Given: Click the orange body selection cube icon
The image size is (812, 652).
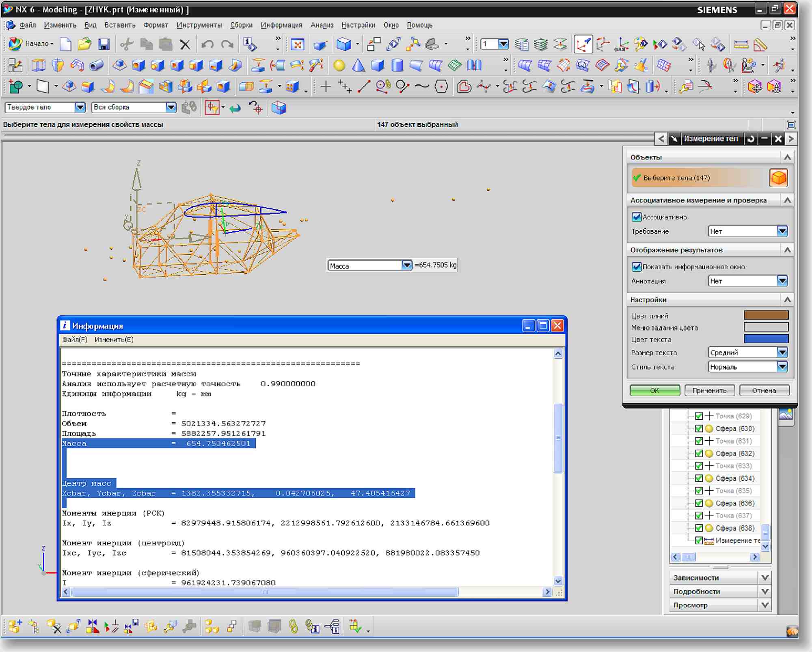Looking at the screenshot, I should [778, 178].
